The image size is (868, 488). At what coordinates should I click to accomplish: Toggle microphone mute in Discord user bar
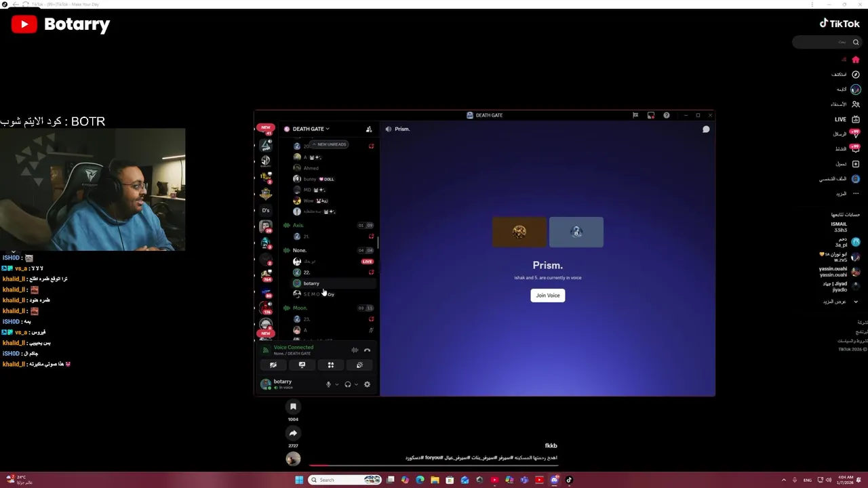click(328, 384)
